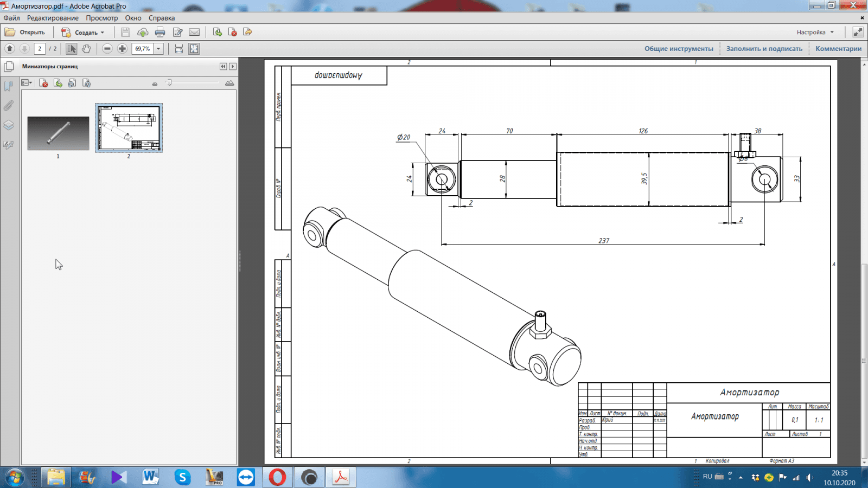Image resolution: width=868 pixels, height=488 pixels.
Task: Open Комментарии panel
Action: coord(838,49)
